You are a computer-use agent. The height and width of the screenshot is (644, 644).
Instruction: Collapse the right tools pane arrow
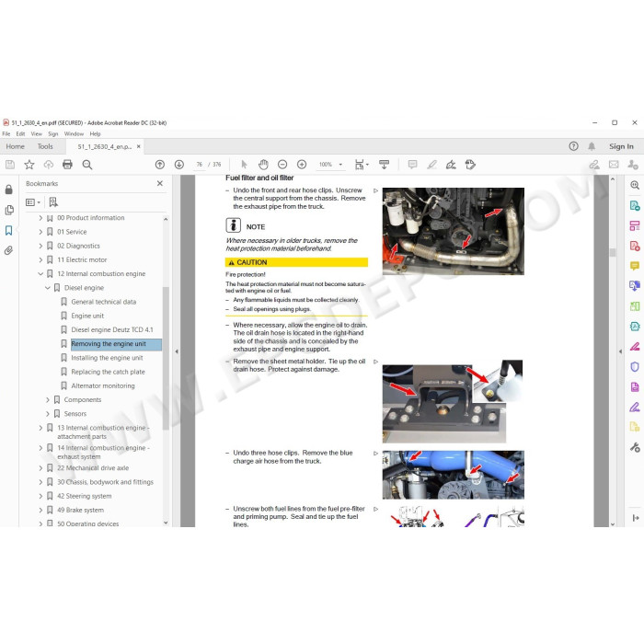[x=621, y=351]
